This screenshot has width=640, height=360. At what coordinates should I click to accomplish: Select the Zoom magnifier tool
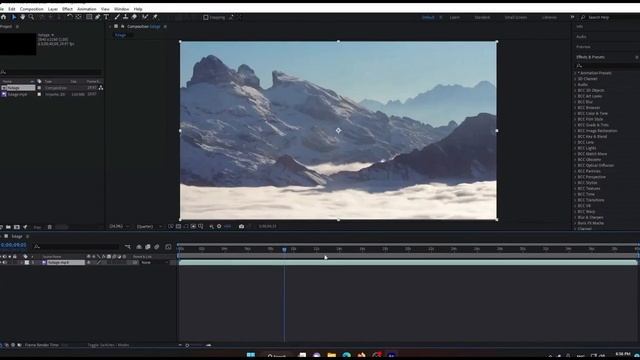click(31, 17)
